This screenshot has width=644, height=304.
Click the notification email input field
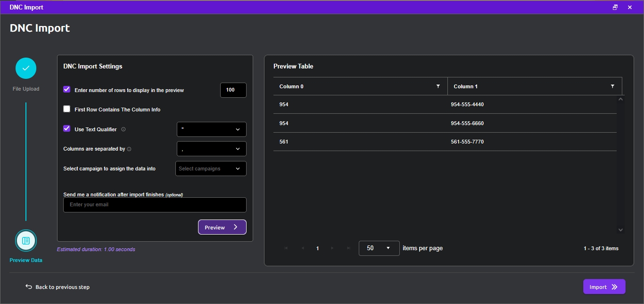click(x=155, y=205)
